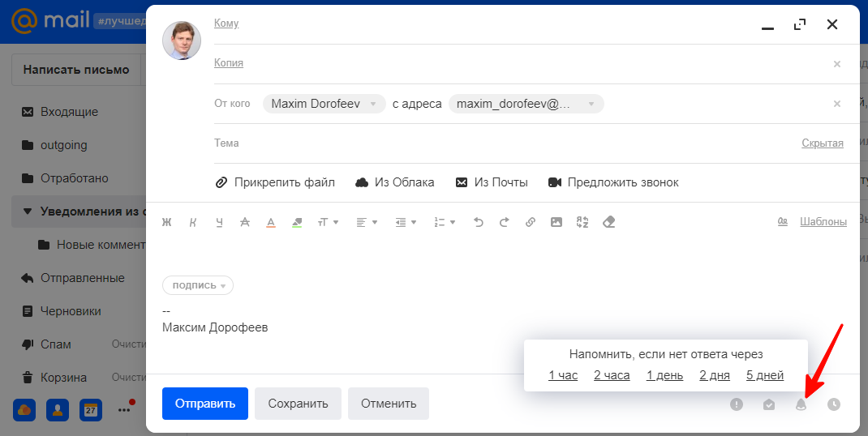Click the scheduled send clock icon
Viewport: 868px width, 436px height.
pos(834,404)
